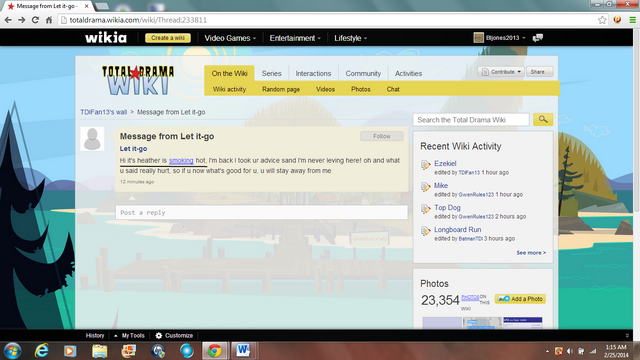This screenshot has height=360, width=640.
Task: Open the Ezekiel article link
Action: point(445,163)
